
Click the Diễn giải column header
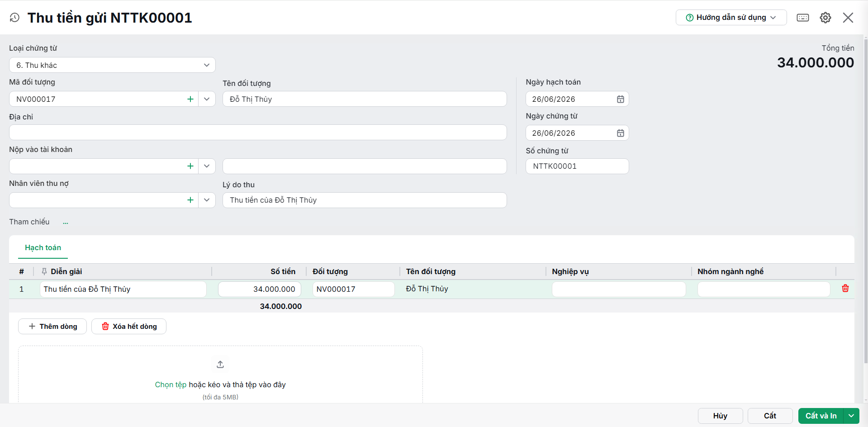click(66, 271)
